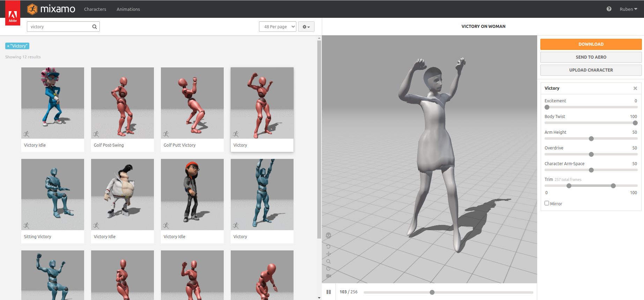Click the "103 / 256" frame counter
Screen dimensions: 644x300
(x=348, y=292)
